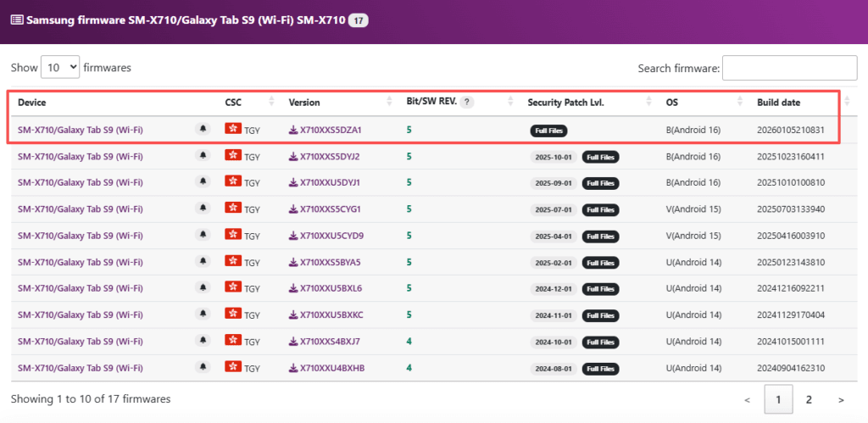Download firmware version X710XXS5CYG1
The image size is (868, 423).
(325, 209)
